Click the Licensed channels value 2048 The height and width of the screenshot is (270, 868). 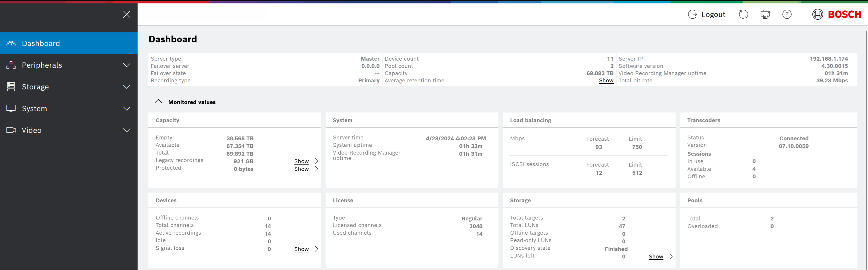point(476,226)
